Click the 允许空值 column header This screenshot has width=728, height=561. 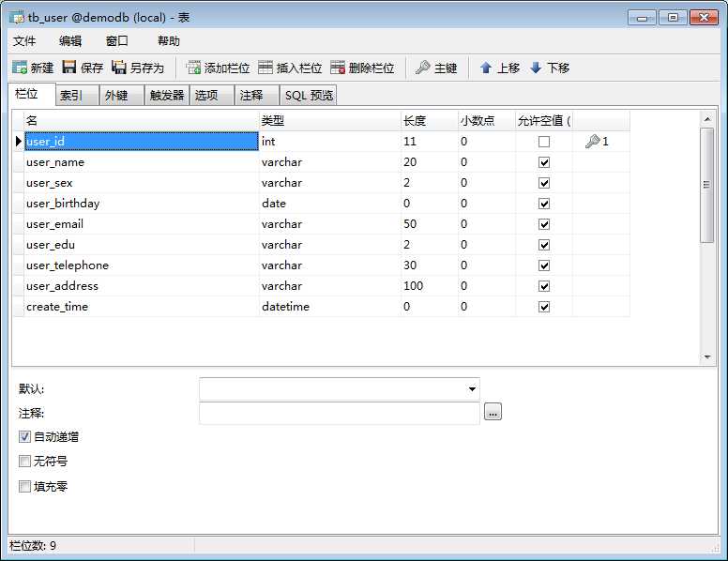pyautogui.click(x=544, y=121)
